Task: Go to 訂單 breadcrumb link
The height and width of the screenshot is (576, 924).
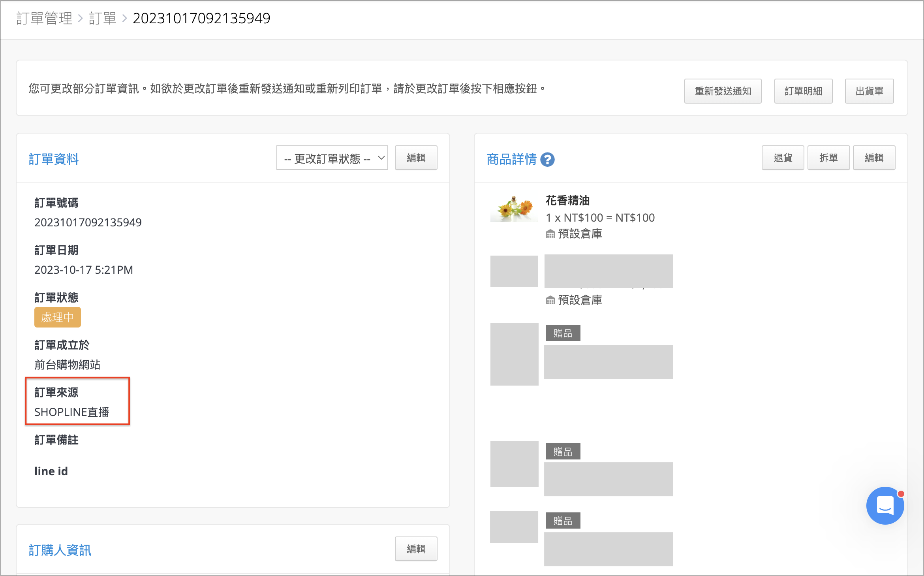Action: [x=103, y=18]
